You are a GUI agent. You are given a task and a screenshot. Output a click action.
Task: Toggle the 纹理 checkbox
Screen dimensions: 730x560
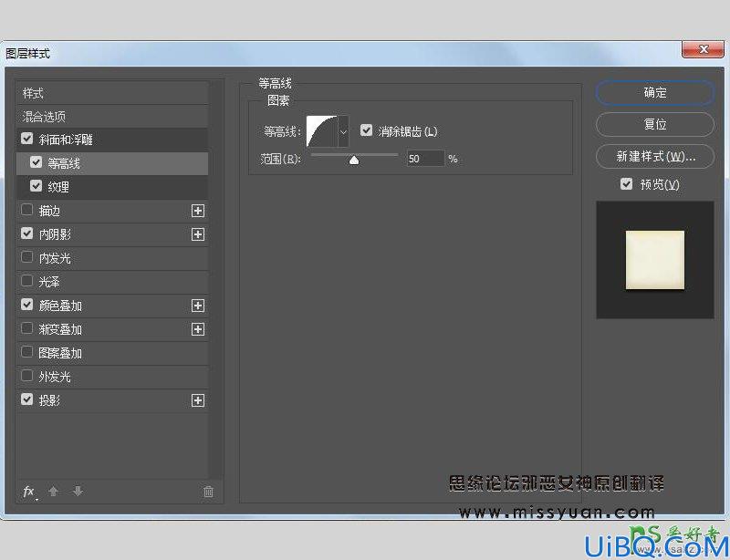pyautogui.click(x=36, y=186)
